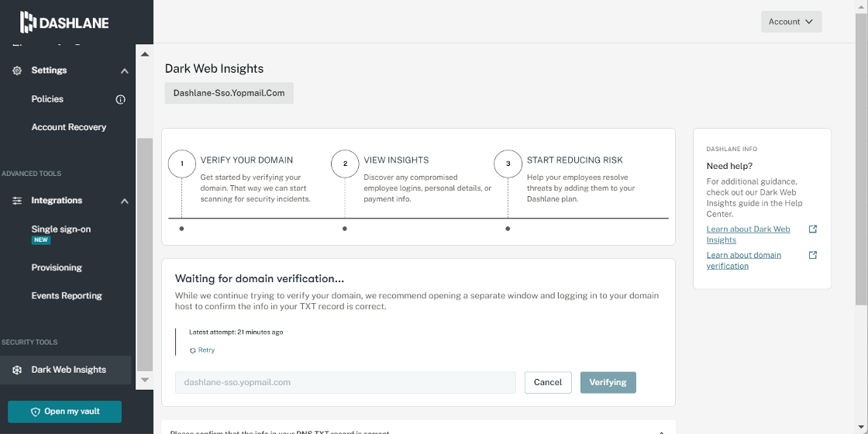This screenshot has width=868, height=434.
Task: Click sidebar scrollbar up arrow
Action: tap(145, 54)
